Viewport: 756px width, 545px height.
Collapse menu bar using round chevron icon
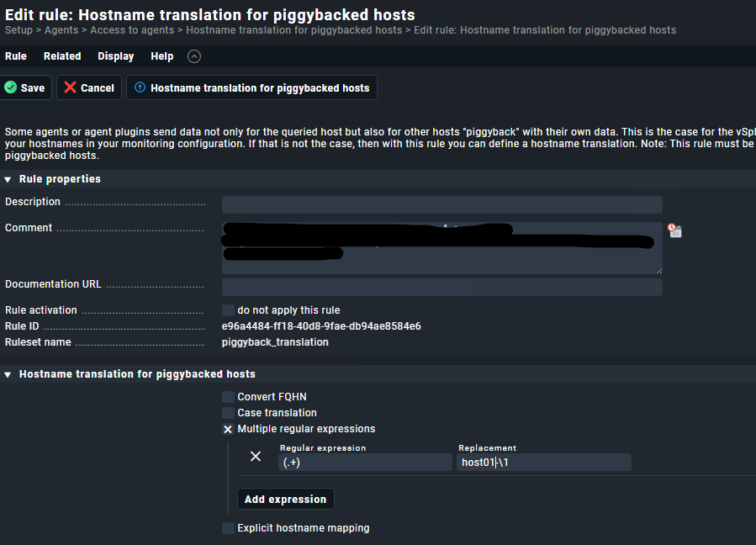pos(194,56)
